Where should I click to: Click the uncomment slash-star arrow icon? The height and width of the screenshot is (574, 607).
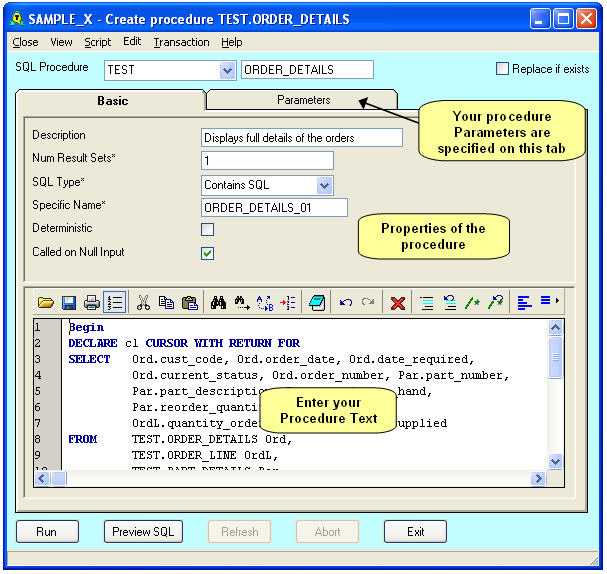pyautogui.click(x=496, y=302)
